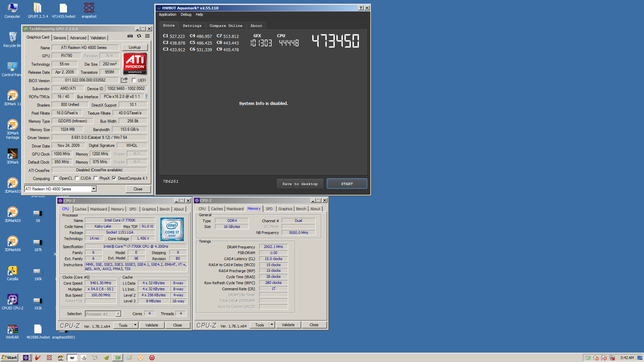Click the bus interface question mark icon
This screenshot has height=362, width=644.
click(x=146, y=97)
